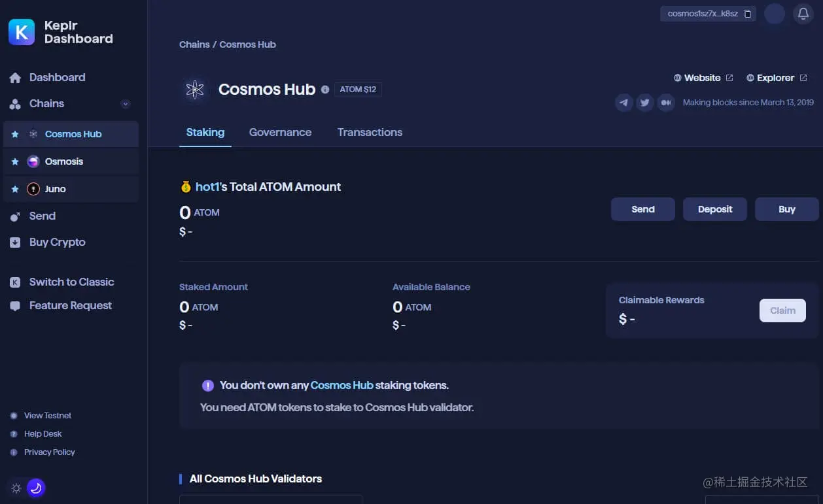This screenshot has width=823, height=504.
Task: Switch to the Governance tab
Action: (x=280, y=132)
